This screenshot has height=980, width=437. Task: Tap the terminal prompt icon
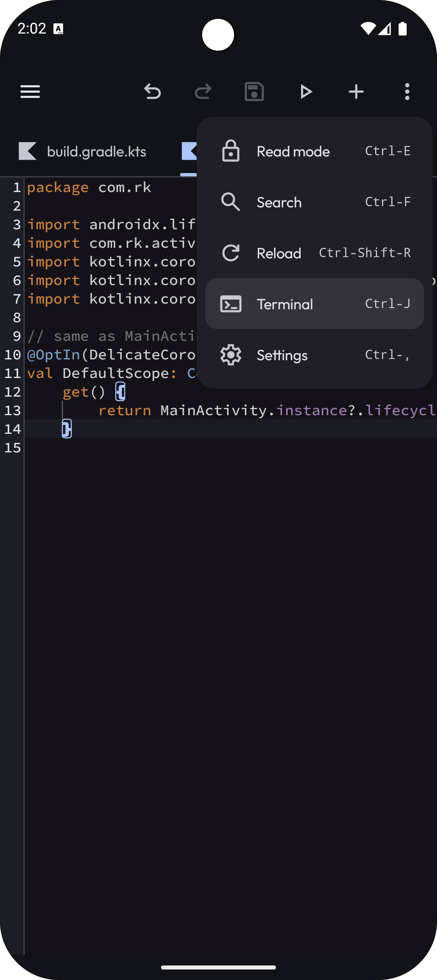tap(231, 304)
